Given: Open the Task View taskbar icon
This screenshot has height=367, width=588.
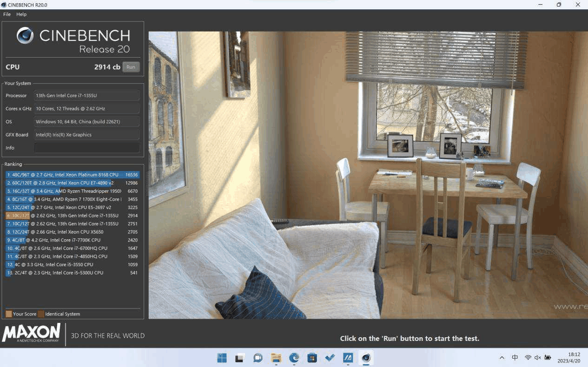Looking at the screenshot, I should coord(240,358).
